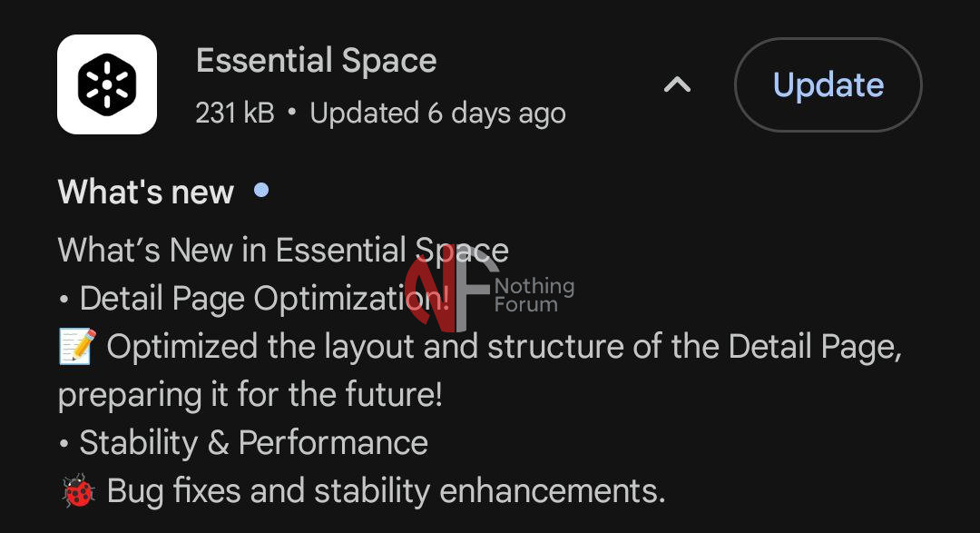Click the bullet dot before Detail Page Optimization
This screenshot has height=533, width=980.
(x=64, y=299)
